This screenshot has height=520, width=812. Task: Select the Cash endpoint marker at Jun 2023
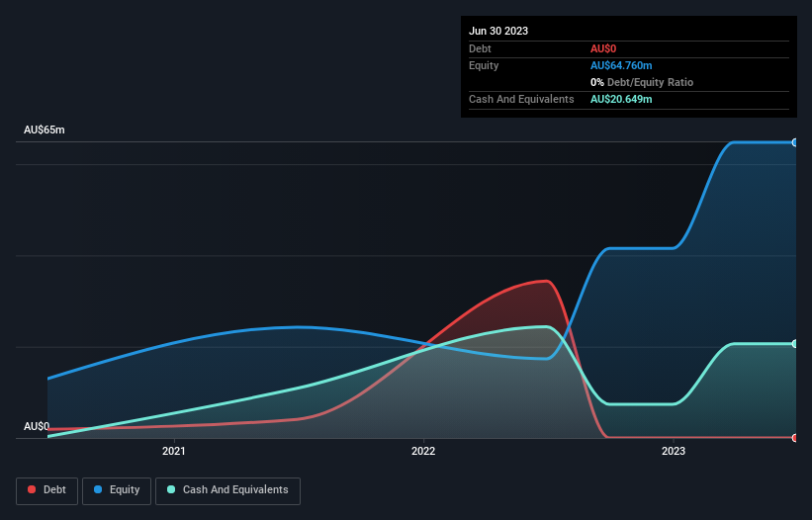click(795, 344)
